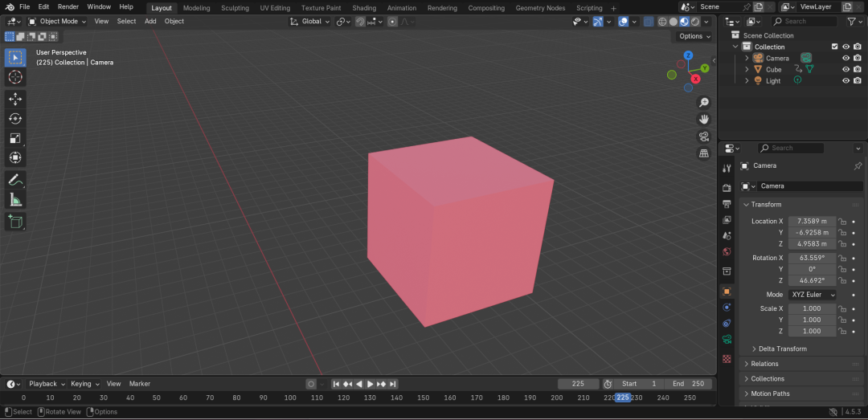Click the hand pan-view icon
Viewport: 868px width, 420px height.
tap(703, 119)
